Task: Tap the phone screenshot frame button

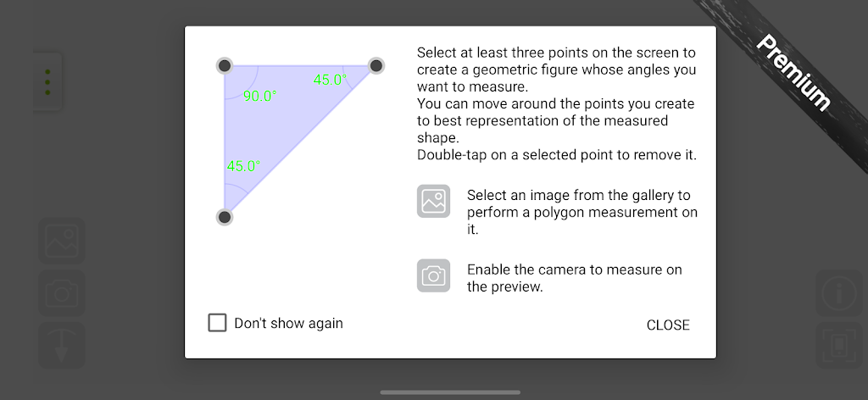Action: pos(839,345)
